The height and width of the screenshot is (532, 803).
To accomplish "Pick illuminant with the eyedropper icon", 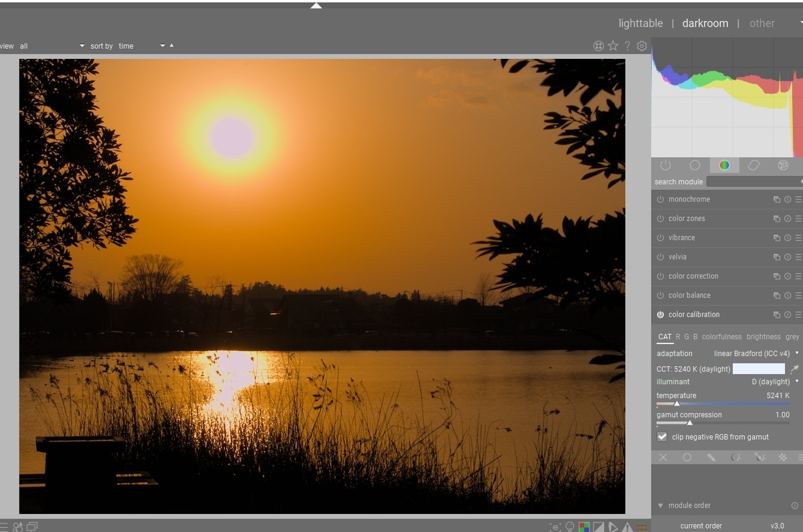I will pos(794,369).
